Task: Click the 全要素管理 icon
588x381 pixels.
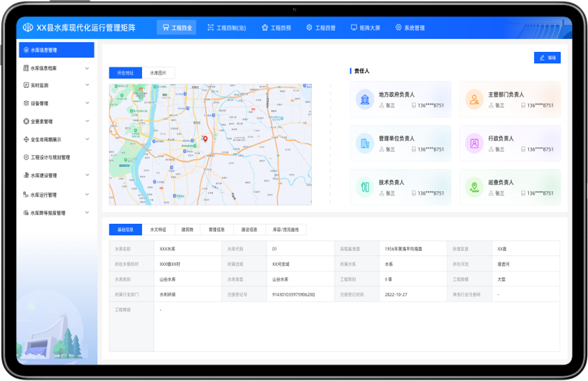Action: [x=26, y=122]
